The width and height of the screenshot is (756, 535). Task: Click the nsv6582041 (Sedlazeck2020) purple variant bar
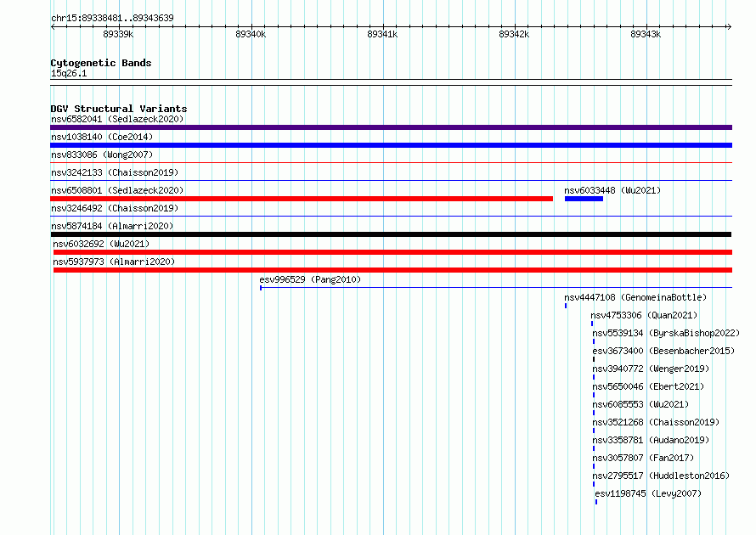click(391, 127)
